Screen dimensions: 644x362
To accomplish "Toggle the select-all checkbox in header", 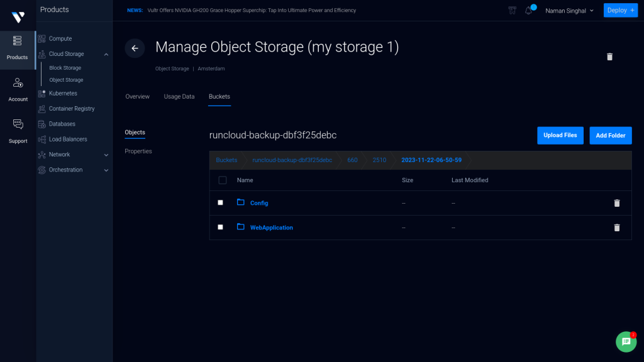I will [x=222, y=180].
